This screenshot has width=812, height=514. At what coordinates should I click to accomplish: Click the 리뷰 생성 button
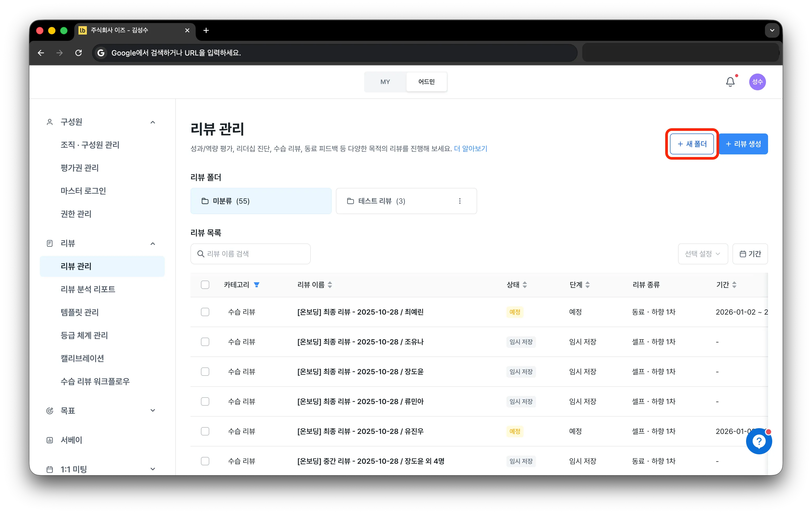pos(743,144)
